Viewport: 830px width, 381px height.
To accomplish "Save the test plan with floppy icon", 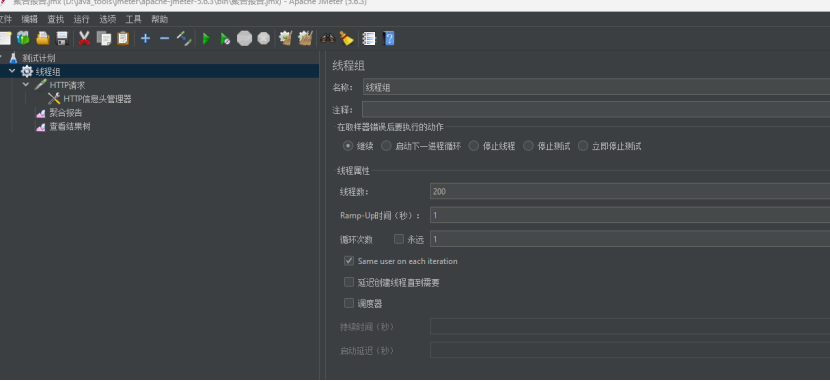I will (62, 38).
